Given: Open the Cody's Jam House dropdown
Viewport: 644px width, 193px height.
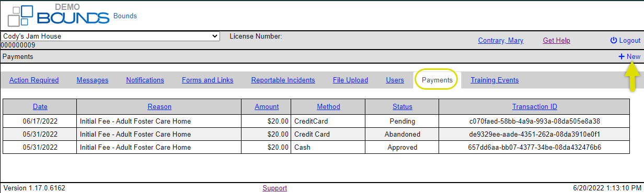Looking at the screenshot, I should coord(110,37).
